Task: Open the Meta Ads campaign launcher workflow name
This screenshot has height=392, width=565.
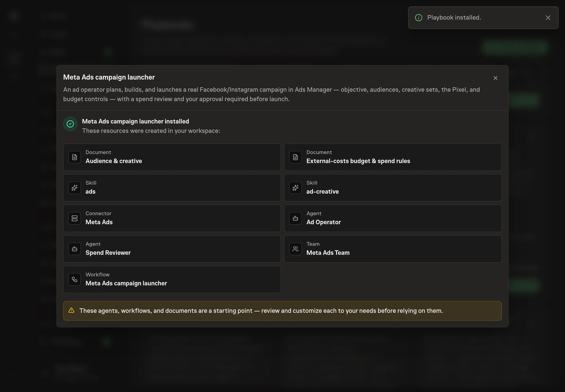Action: click(x=126, y=283)
